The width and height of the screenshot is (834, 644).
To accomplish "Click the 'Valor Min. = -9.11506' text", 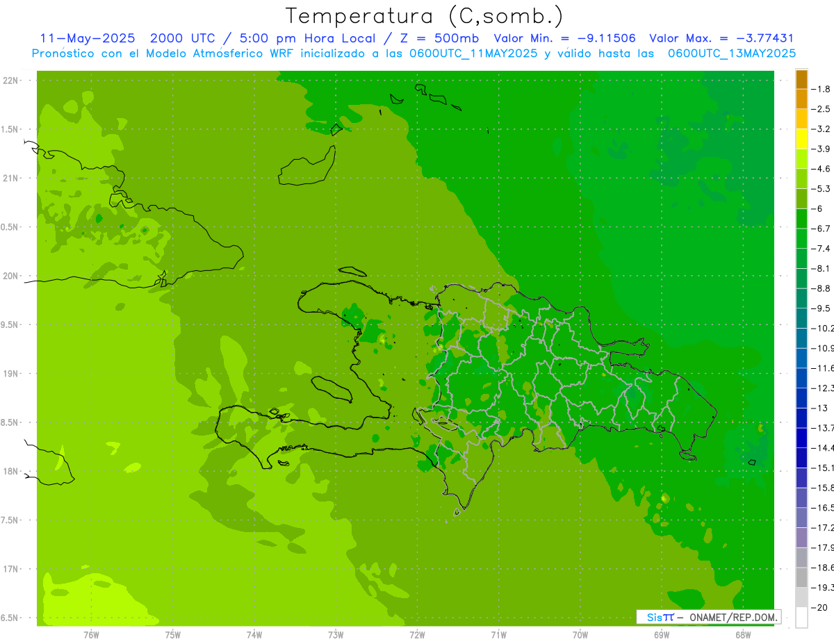I will pyautogui.click(x=564, y=38).
